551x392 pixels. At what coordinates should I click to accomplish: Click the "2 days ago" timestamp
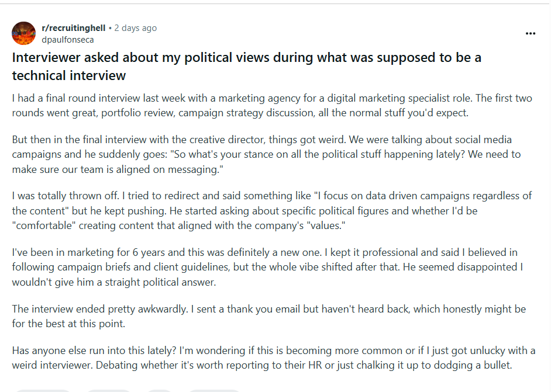pyautogui.click(x=135, y=28)
